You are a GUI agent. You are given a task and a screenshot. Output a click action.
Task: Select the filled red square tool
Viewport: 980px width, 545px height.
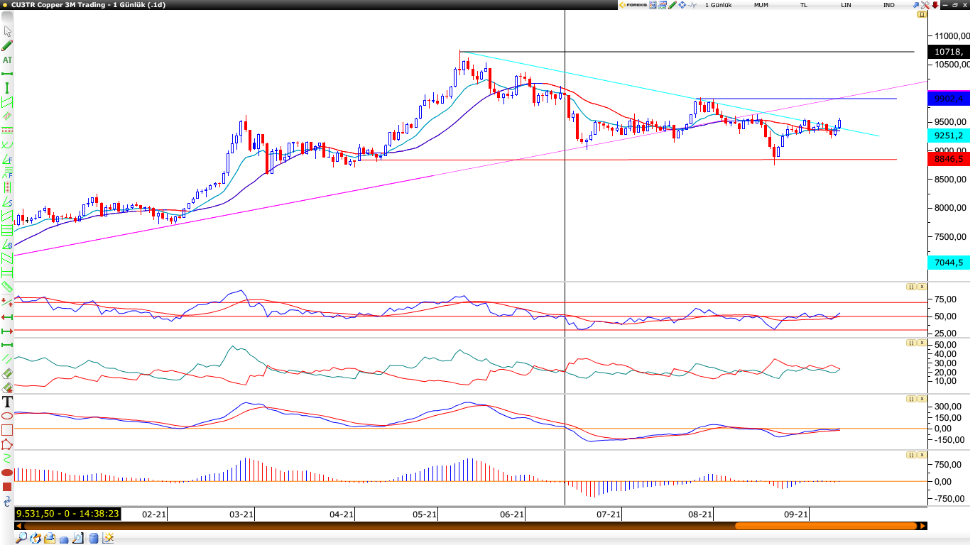click(x=7, y=487)
